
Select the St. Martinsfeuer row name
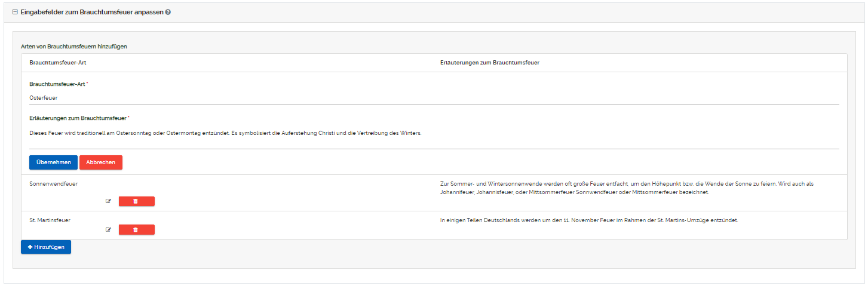click(50, 220)
